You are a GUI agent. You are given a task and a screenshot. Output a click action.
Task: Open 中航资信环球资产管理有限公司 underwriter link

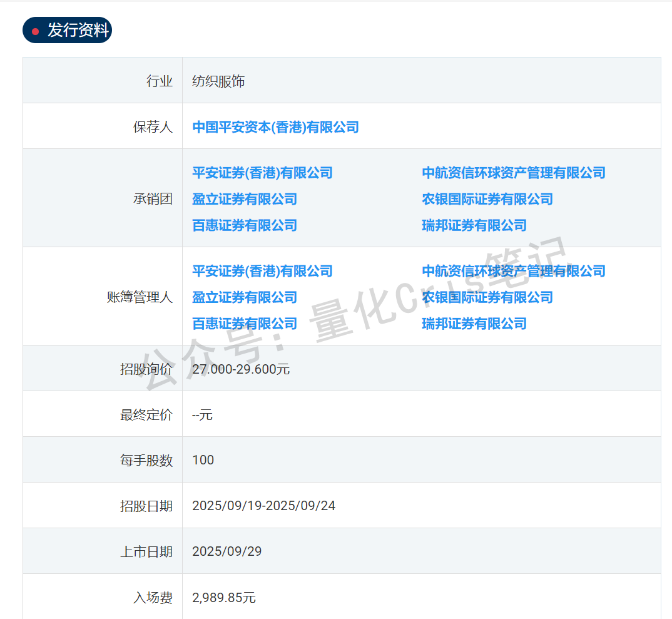pos(513,173)
